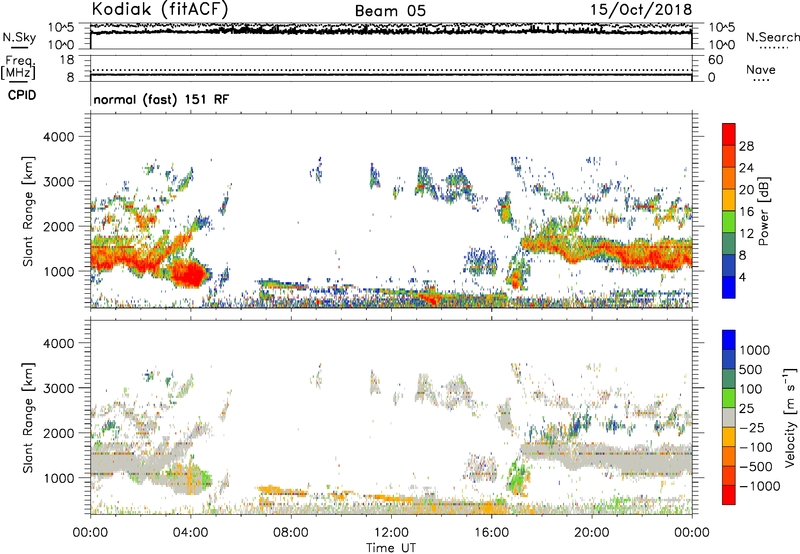The width and height of the screenshot is (800, 554).
Task: Click the 3000 tick in the velocity panel
Action: pos(58,388)
